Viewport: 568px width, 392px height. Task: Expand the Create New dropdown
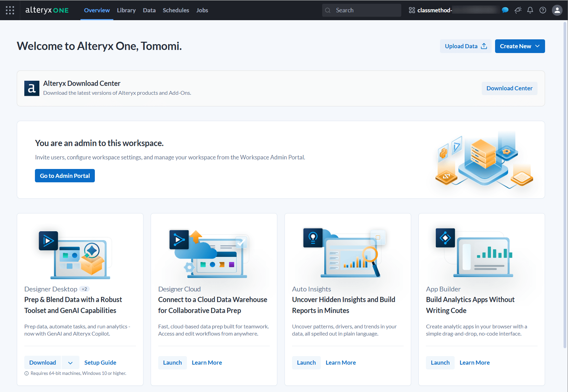[x=520, y=46]
